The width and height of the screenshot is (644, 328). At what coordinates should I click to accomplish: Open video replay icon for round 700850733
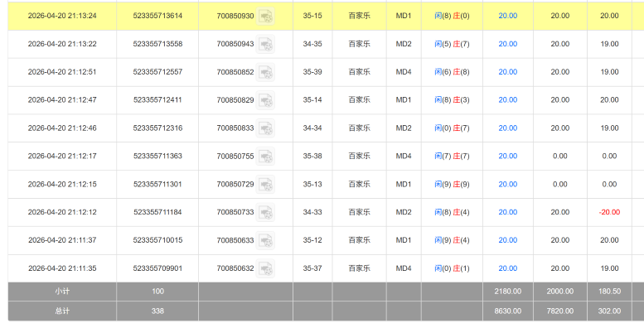pos(265,212)
